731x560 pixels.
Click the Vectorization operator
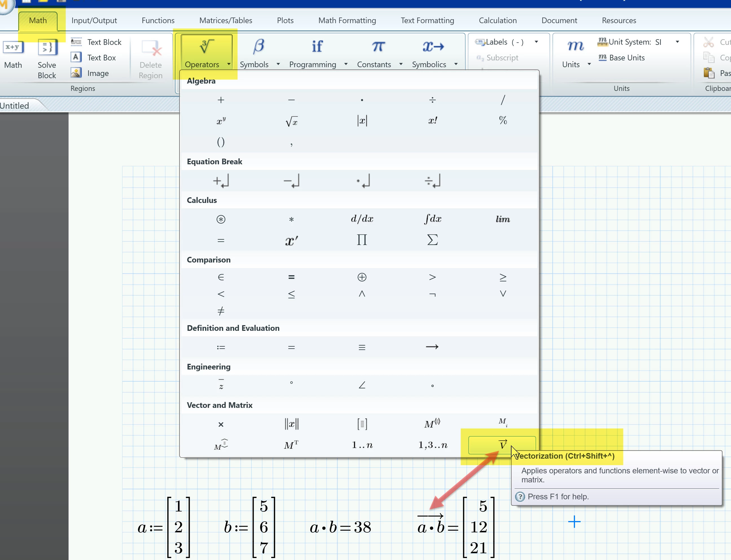[502, 445]
